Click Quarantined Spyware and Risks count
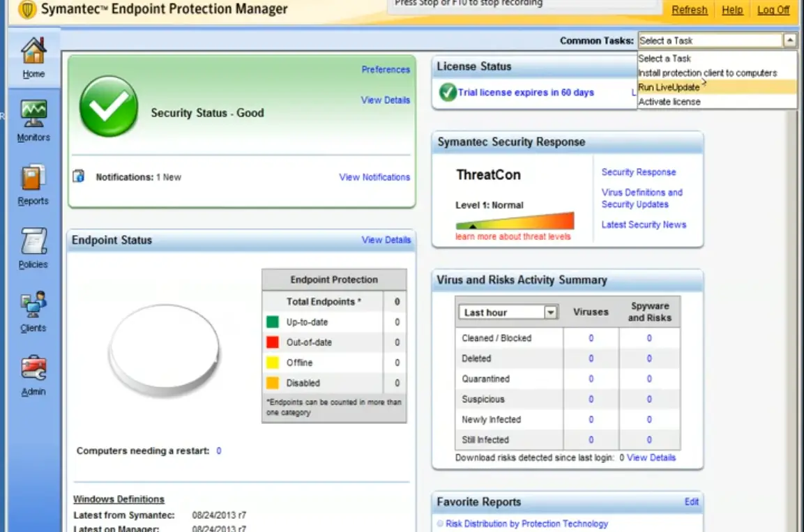This screenshot has height=532, width=804. [649, 379]
